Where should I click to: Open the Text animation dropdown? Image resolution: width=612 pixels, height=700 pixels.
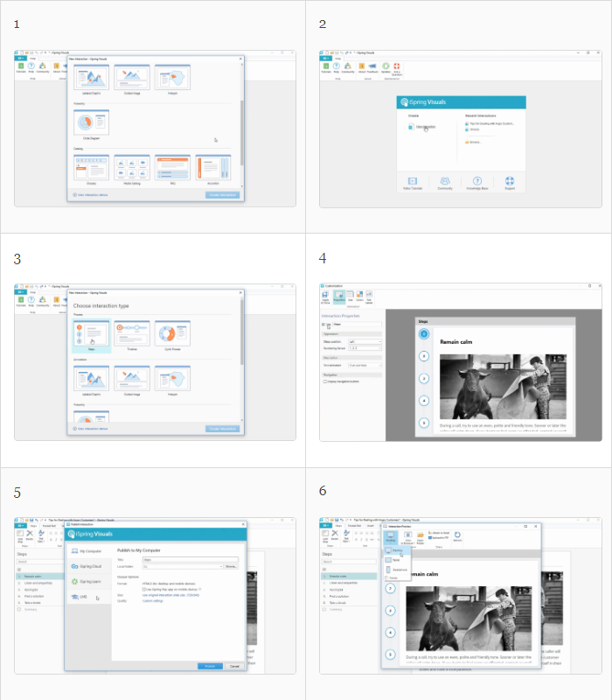click(364, 364)
